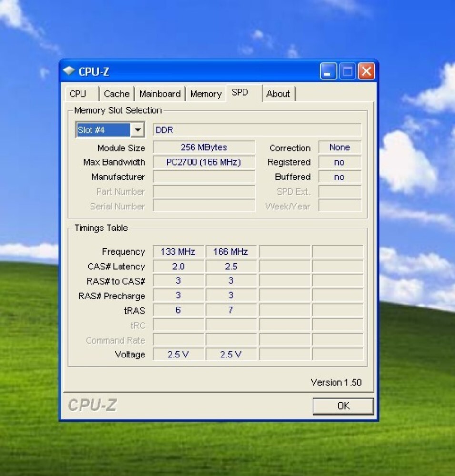Screen dimensions: 455x476
Task: Go to the Mainboard tab
Action: pyautogui.click(x=160, y=94)
